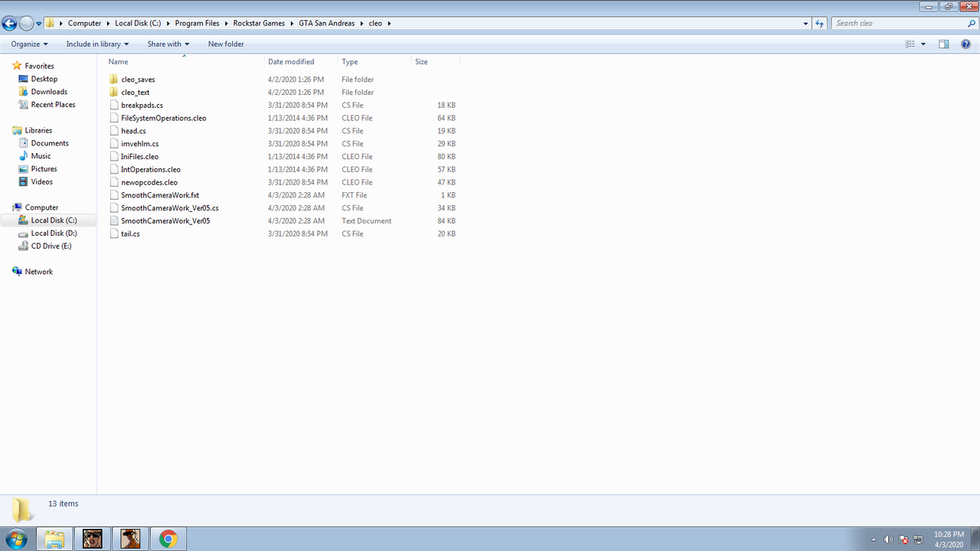Viewport: 980px width, 551px height.
Task: Jump to GTA San Andreas breadcrumb
Action: pos(327,23)
